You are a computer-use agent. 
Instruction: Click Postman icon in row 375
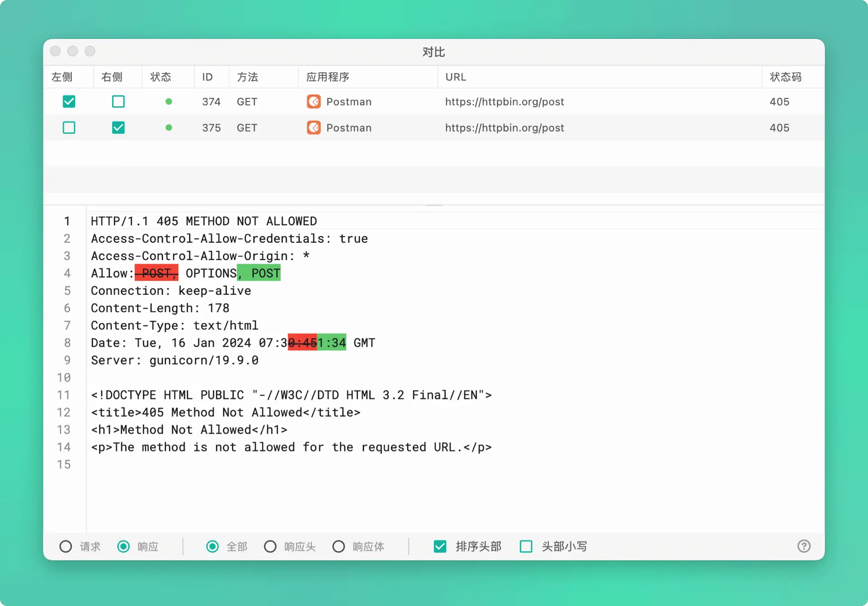(x=314, y=128)
